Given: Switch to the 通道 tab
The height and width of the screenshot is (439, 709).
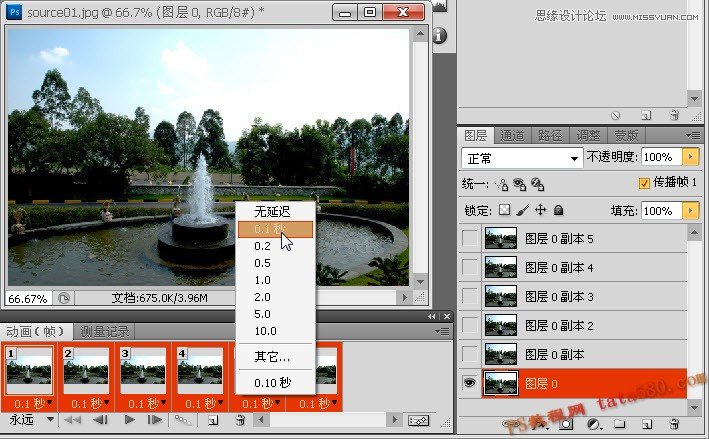Looking at the screenshot, I should point(512,135).
